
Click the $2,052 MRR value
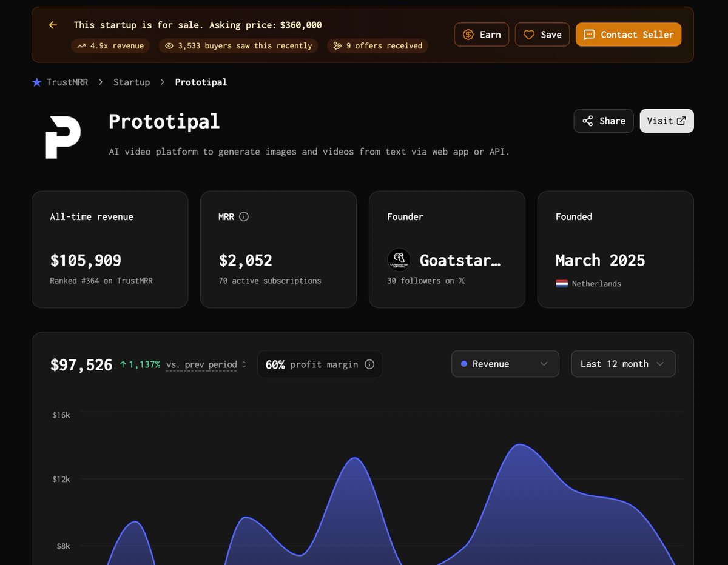[245, 261]
